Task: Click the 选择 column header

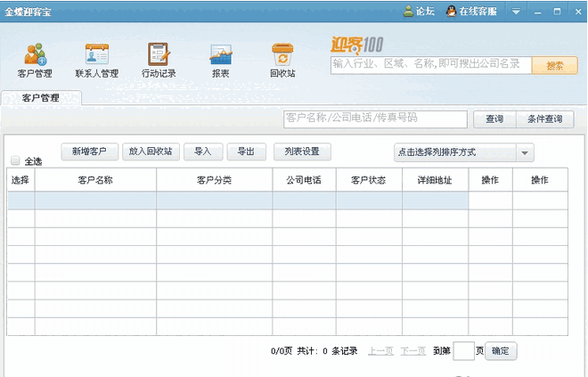Action: click(x=20, y=180)
